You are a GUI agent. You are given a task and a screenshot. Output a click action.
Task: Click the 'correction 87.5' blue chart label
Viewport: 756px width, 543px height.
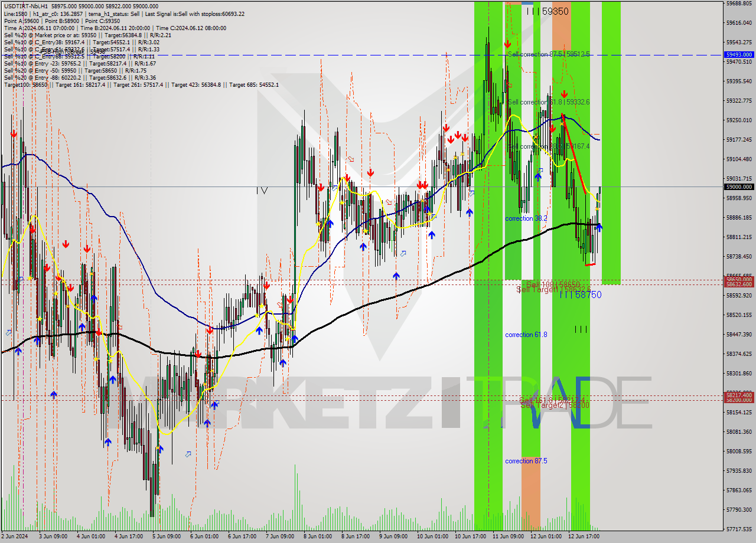[x=526, y=461]
